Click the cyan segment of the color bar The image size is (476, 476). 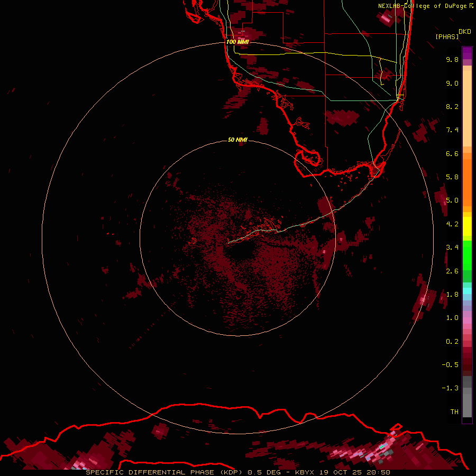(x=467, y=291)
